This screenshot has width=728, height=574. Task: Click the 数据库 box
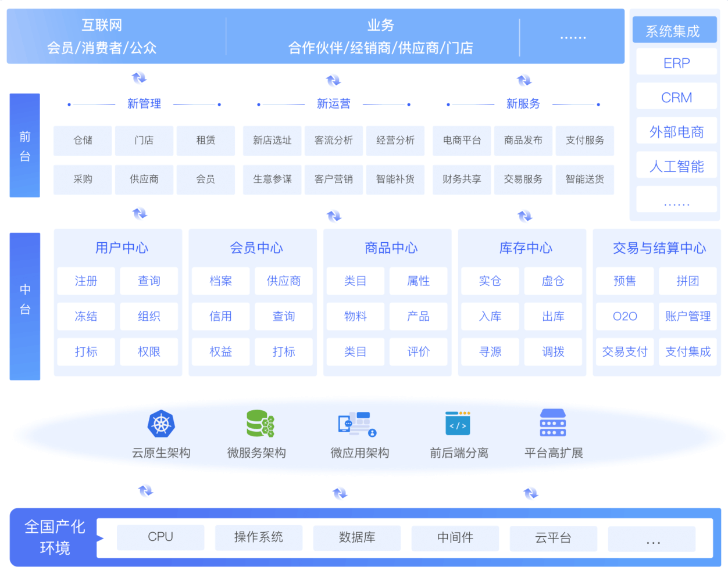pyautogui.click(x=357, y=537)
